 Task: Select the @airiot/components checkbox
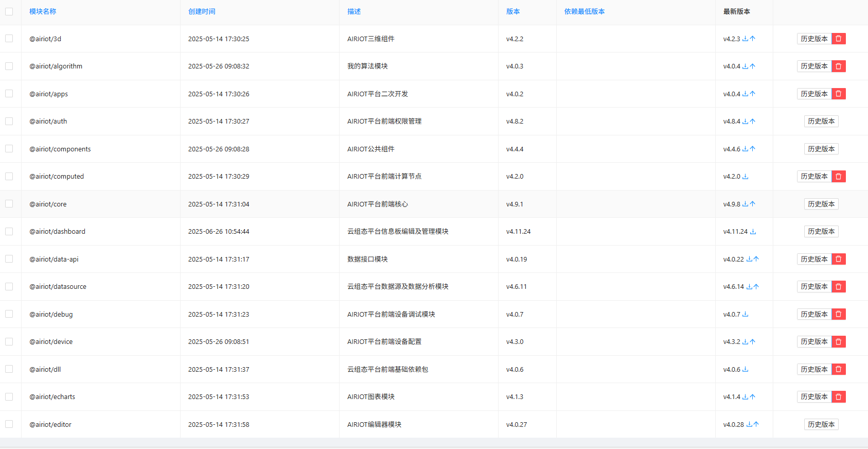tap(9, 149)
